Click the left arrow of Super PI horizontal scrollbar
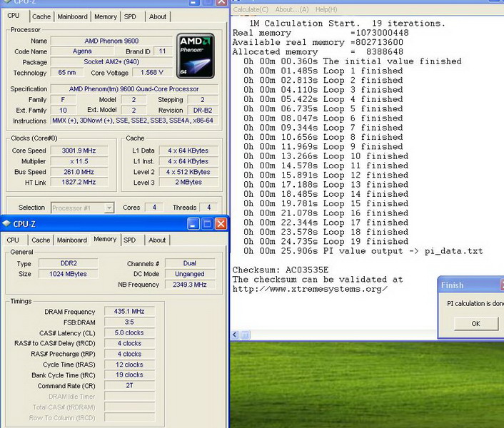 235,335
